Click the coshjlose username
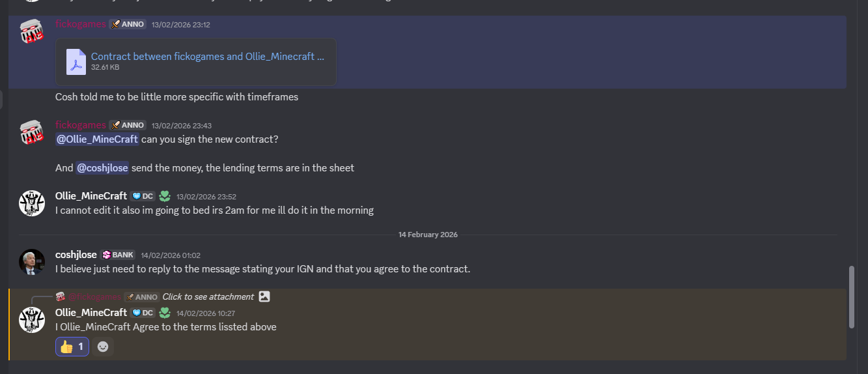This screenshot has height=374, width=868. [76, 255]
